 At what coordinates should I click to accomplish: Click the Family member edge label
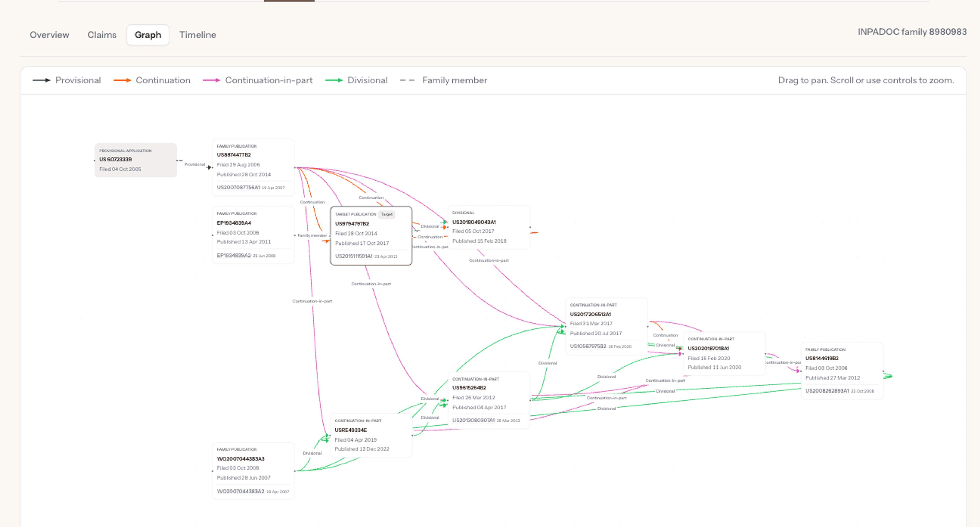tap(312, 235)
